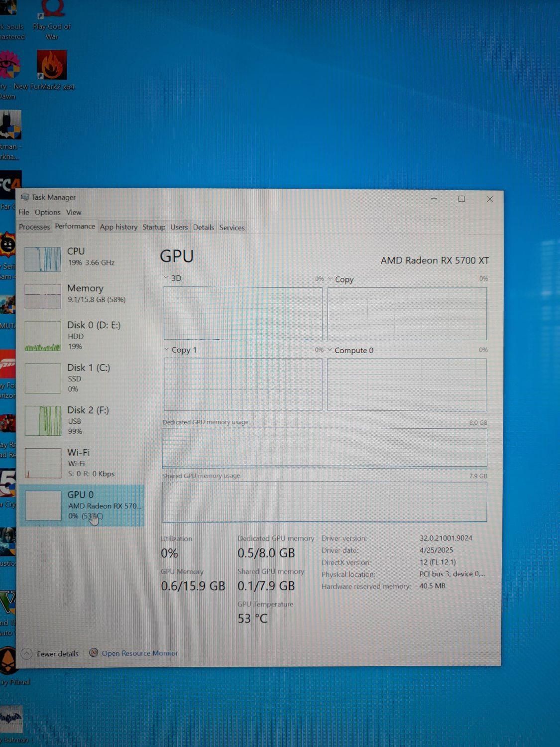
Task: Click the DirectX version 12 (FL 12.1) value
Action: [x=438, y=562]
